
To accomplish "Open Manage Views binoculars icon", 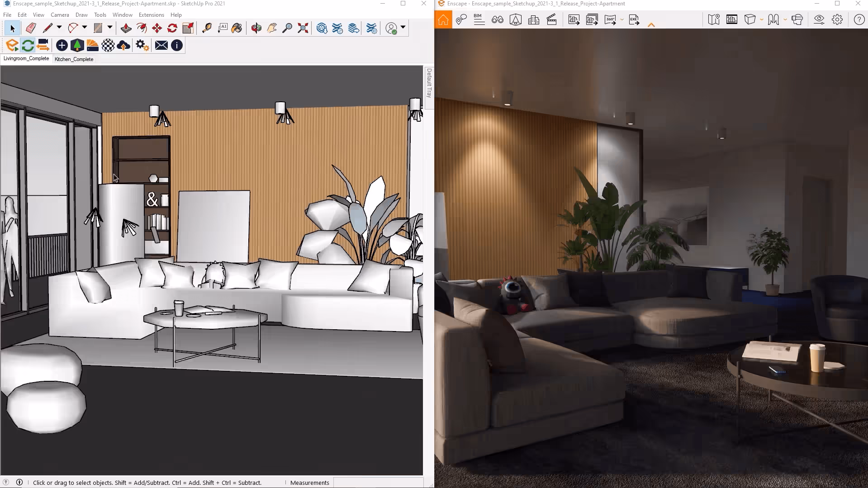I will (498, 20).
